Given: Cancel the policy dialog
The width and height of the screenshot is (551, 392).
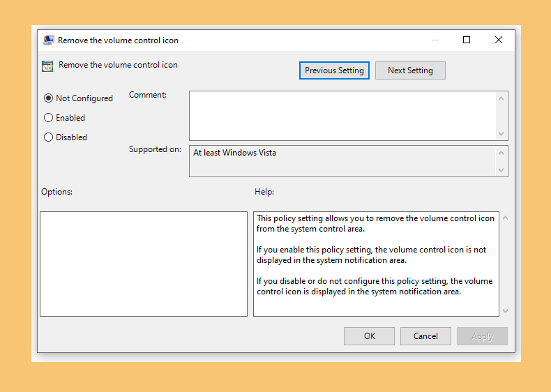Looking at the screenshot, I should (x=425, y=336).
